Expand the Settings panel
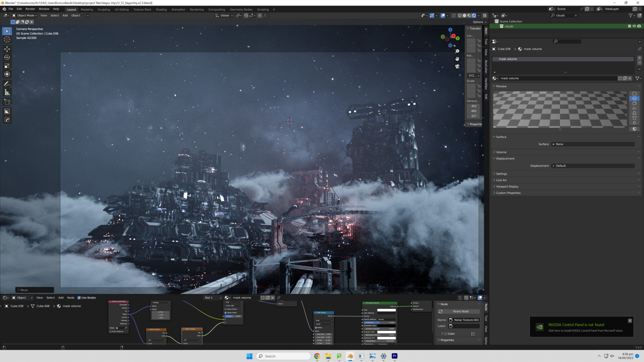The width and height of the screenshot is (644, 362). 501,174
